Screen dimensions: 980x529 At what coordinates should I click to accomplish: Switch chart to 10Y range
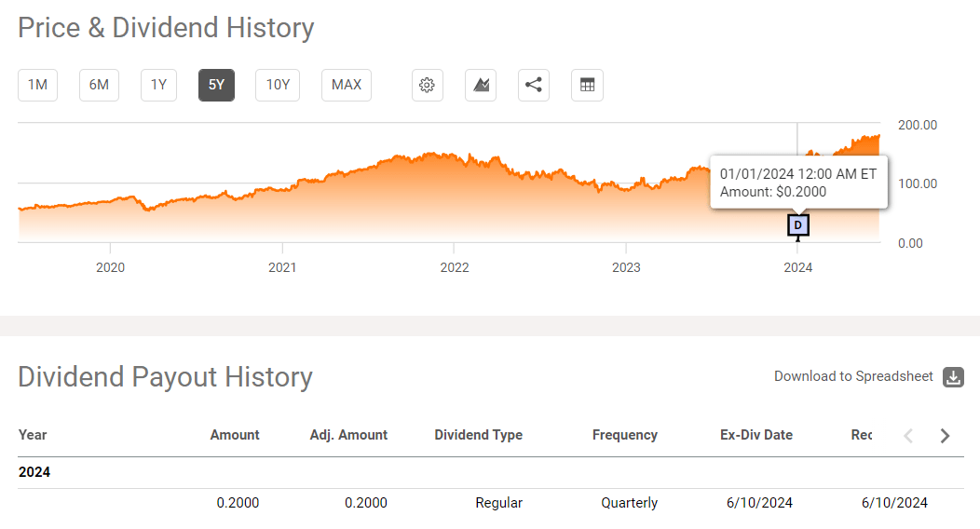pos(278,85)
